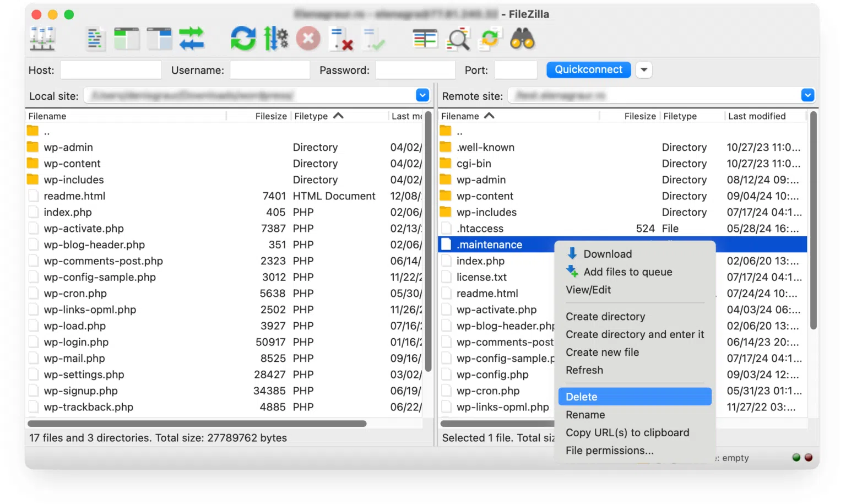846x504 pixels.
Task: Expand the Quickconnect history dropdown arrow
Action: click(644, 70)
